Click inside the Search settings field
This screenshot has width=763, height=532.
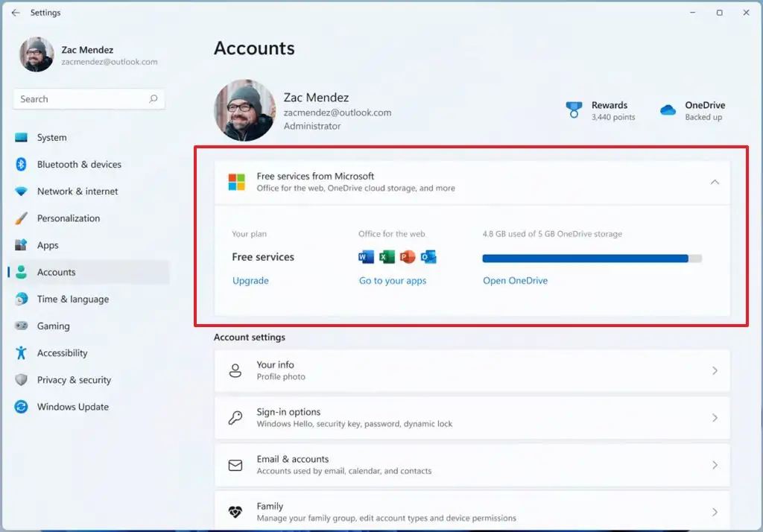[82, 99]
